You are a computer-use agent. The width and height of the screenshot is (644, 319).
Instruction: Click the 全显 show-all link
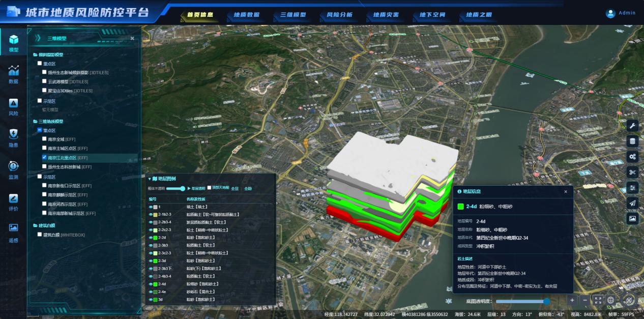tap(235, 188)
